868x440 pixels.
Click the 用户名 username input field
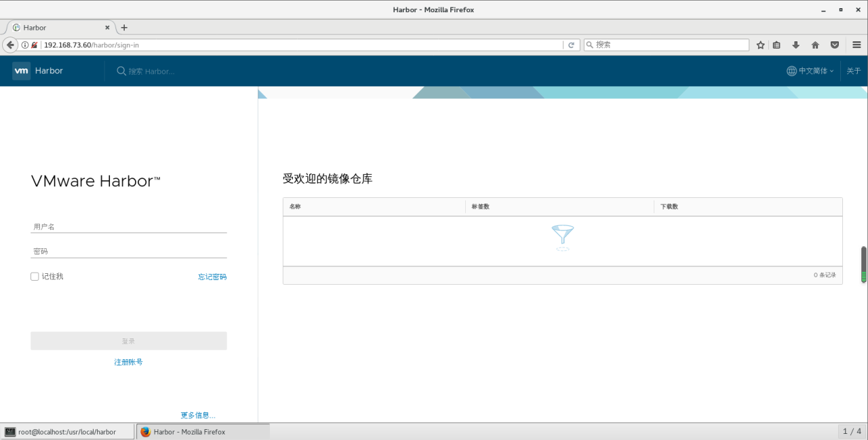(x=128, y=226)
